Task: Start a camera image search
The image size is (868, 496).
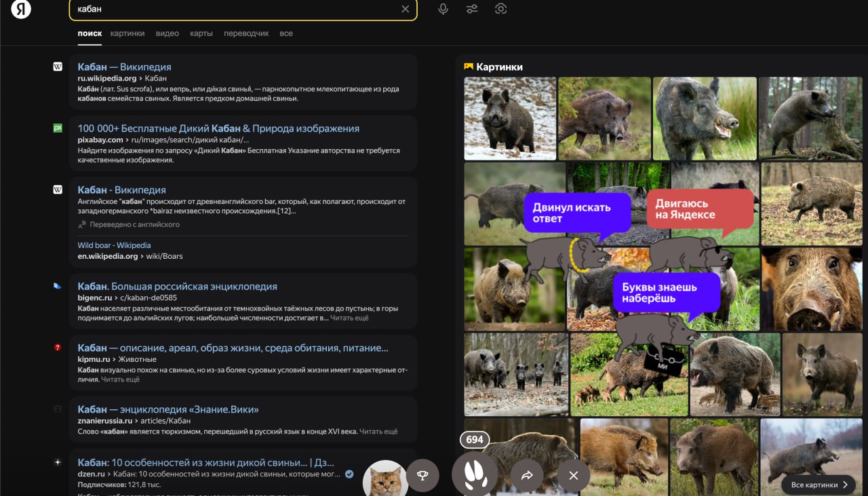Action: point(500,9)
